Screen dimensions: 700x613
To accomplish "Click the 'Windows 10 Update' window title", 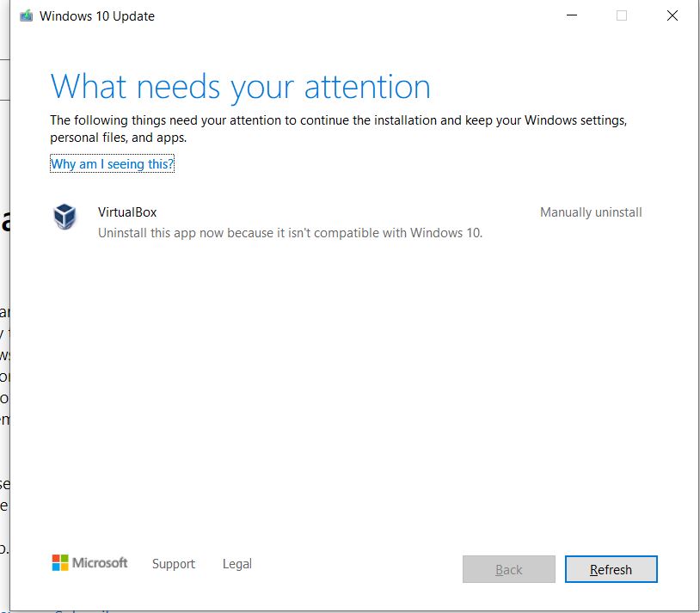I will pyautogui.click(x=97, y=16).
